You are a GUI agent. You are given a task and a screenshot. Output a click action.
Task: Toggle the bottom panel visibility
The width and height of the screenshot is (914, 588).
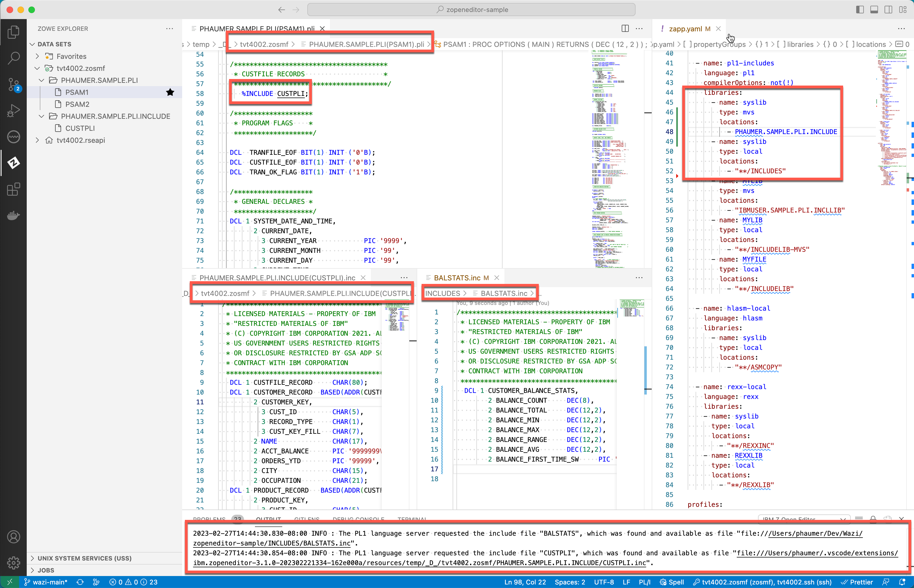coord(874,10)
